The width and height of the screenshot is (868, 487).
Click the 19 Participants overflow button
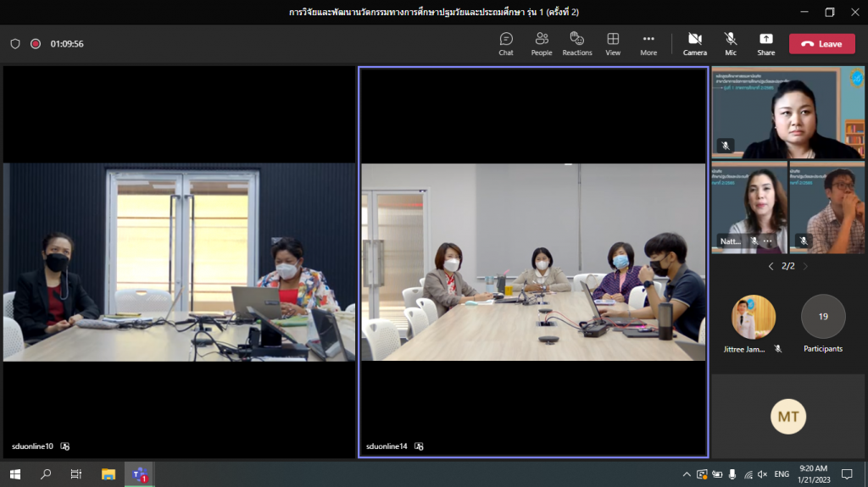point(823,317)
